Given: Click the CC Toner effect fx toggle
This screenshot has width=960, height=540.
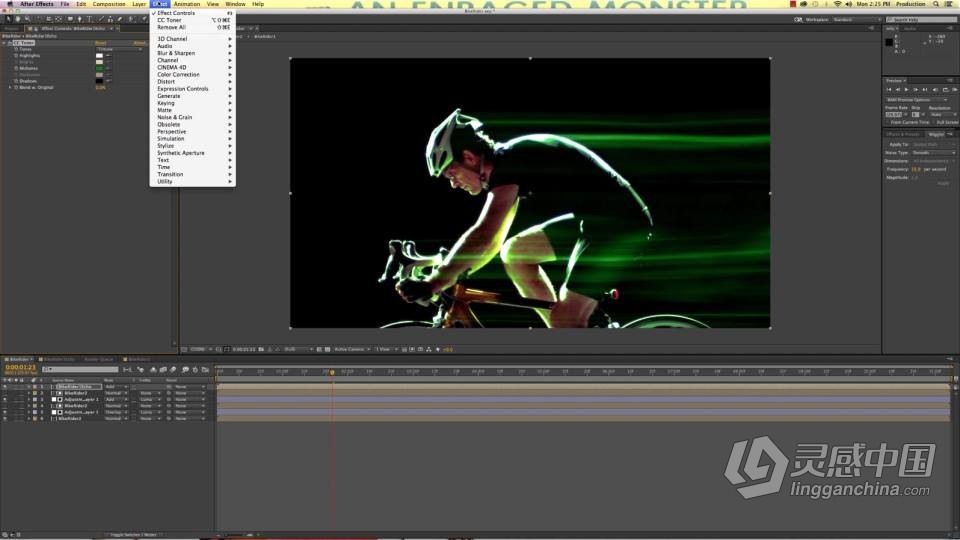Looking at the screenshot, I should point(9,43).
